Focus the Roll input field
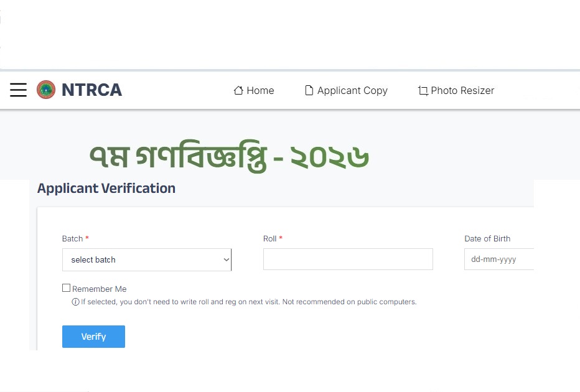 coord(348,259)
